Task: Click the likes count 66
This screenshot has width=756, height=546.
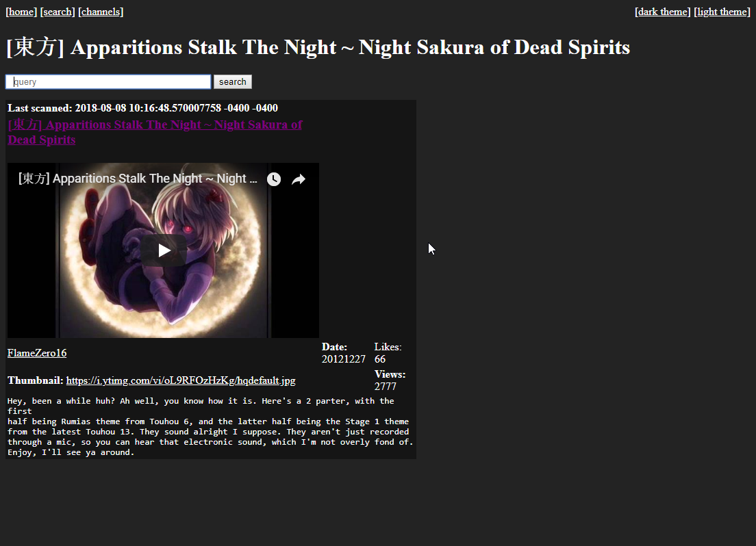Action: (380, 359)
